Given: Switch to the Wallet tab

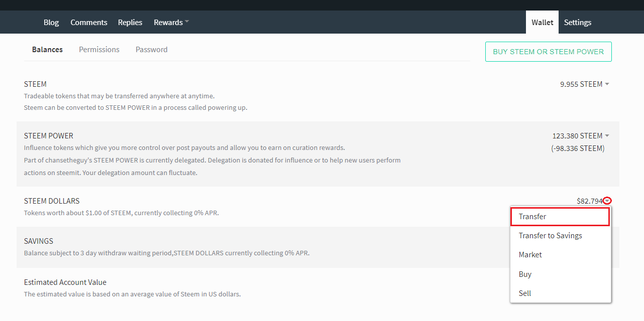Looking at the screenshot, I should point(542,22).
